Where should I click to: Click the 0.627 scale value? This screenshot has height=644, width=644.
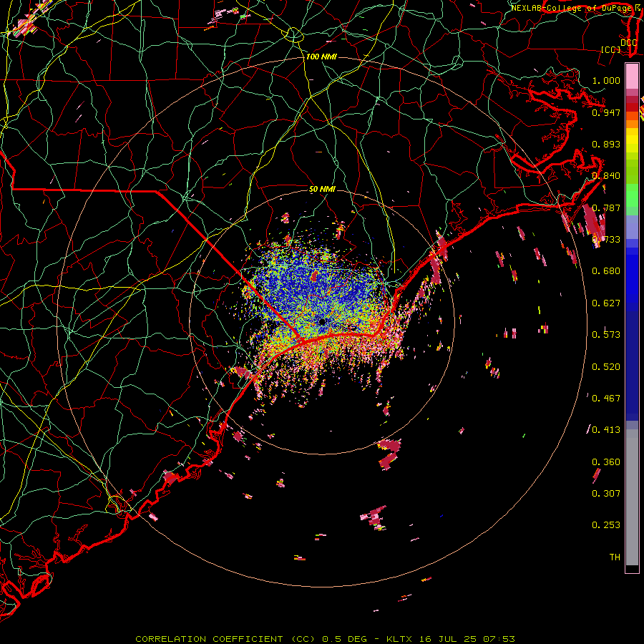pos(606,303)
